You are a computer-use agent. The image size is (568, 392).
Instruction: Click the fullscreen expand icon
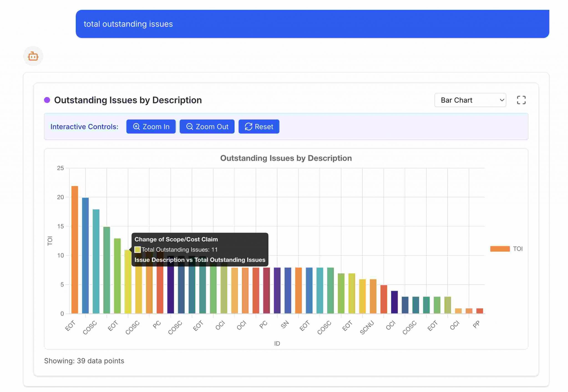pos(522,100)
